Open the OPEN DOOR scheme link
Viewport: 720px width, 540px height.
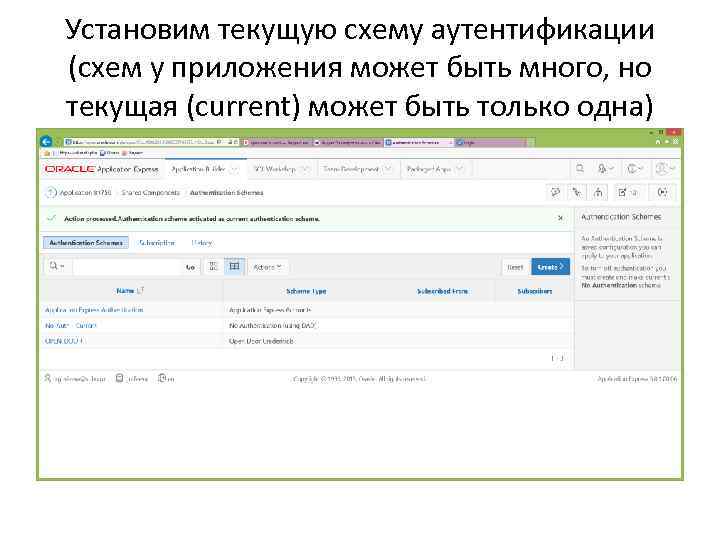(x=64, y=341)
